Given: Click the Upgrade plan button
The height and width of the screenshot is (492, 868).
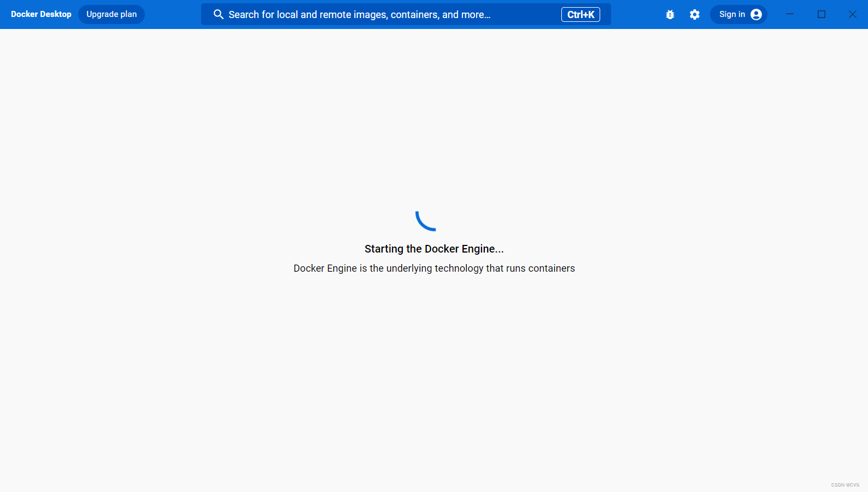Looking at the screenshot, I should (x=112, y=14).
